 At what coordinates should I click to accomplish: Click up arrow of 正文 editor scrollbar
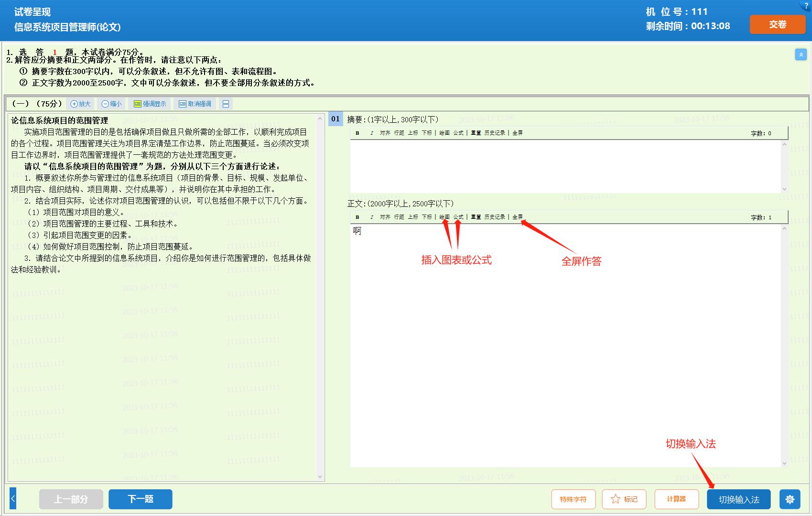tap(784, 229)
